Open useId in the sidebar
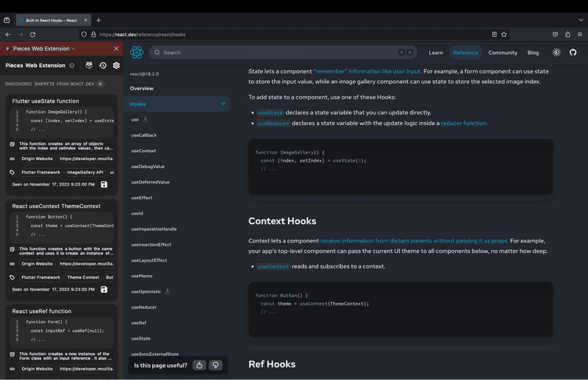 [137, 213]
